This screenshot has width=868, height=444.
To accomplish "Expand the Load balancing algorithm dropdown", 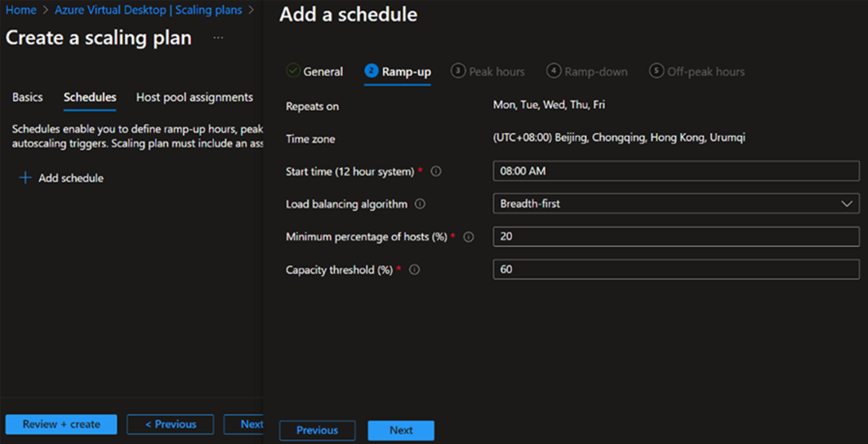I will point(846,204).
